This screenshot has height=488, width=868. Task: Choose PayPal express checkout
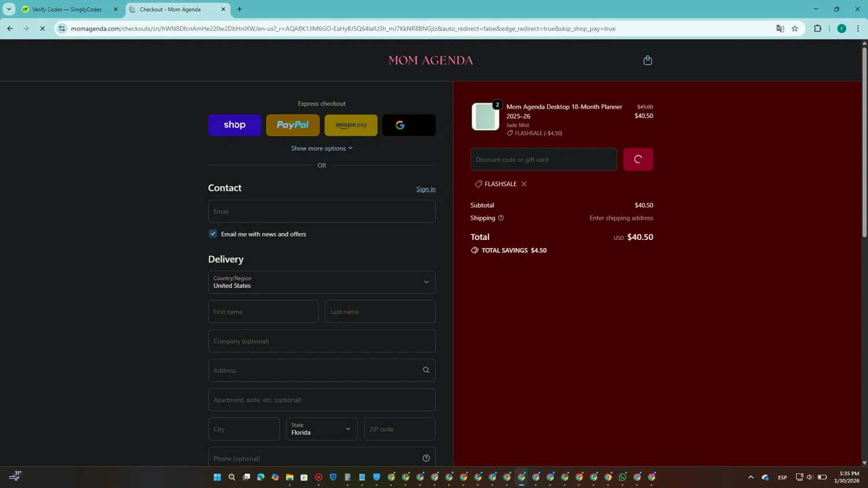(x=293, y=125)
